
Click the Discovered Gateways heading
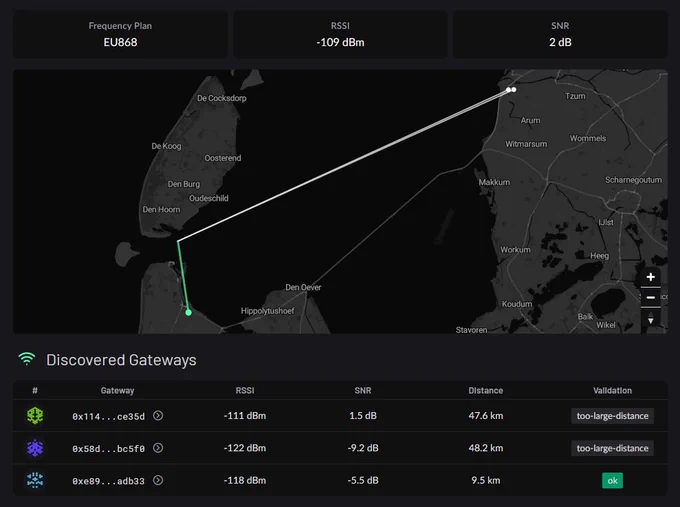121,360
